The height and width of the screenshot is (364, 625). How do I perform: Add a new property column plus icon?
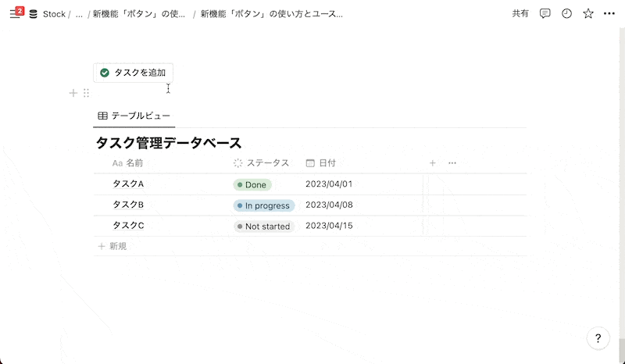tap(433, 162)
